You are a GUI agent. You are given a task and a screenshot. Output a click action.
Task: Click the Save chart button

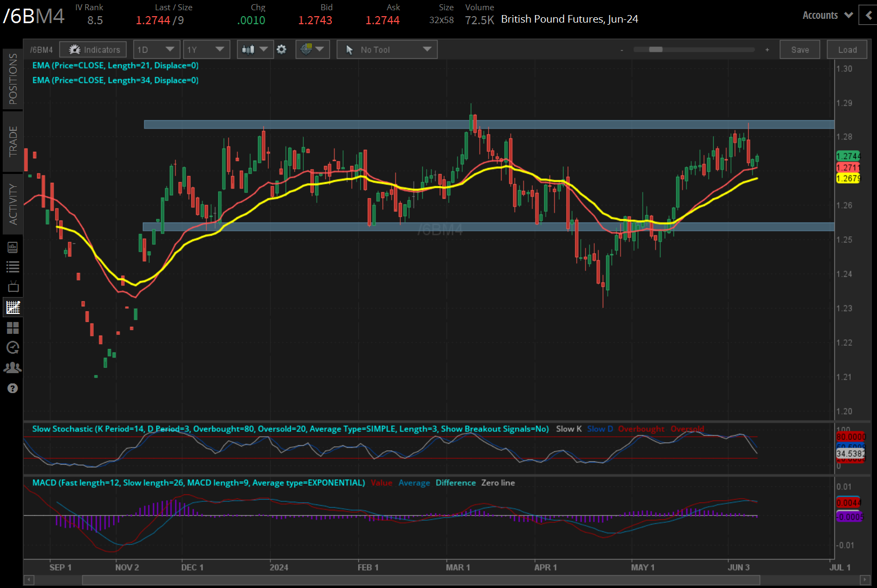(x=799, y=50)
